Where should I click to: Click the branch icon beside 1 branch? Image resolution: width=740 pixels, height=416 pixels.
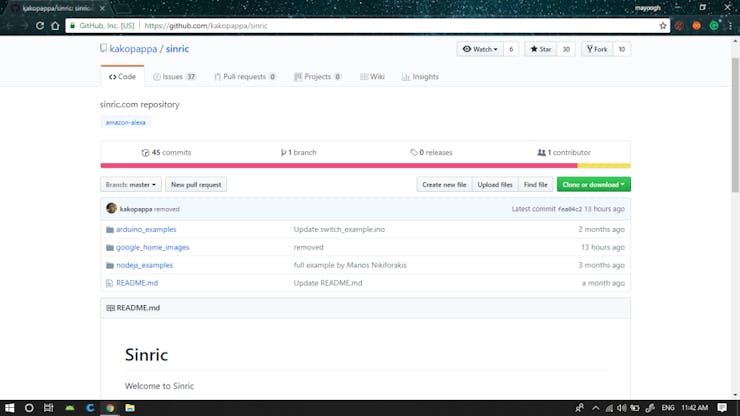tap(283, 153)
